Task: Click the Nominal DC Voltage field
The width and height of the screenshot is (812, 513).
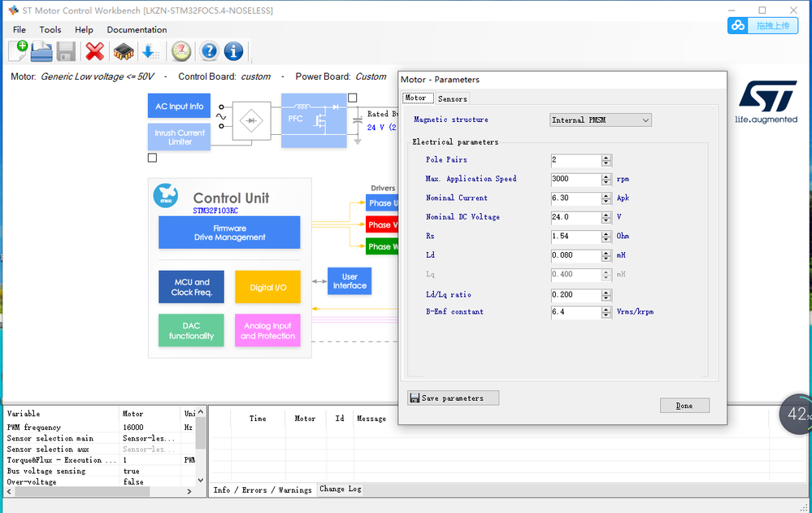Action: (x=575, y=218)
